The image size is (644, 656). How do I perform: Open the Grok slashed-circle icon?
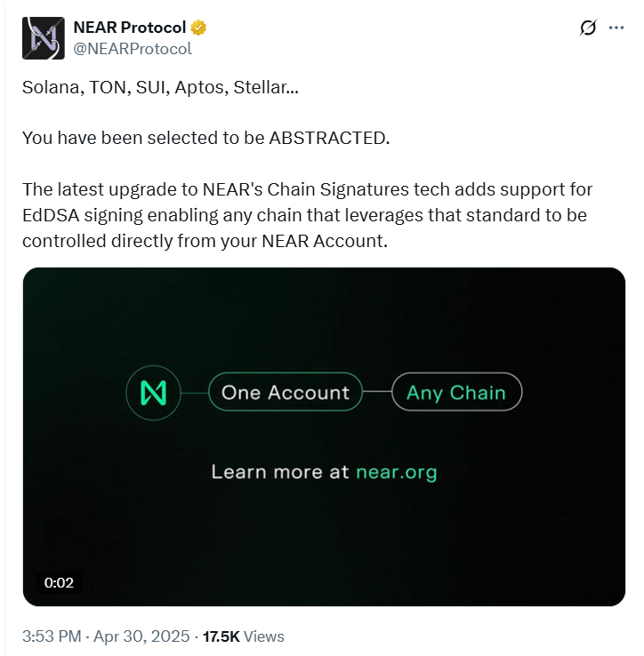[x=588, y=28]
